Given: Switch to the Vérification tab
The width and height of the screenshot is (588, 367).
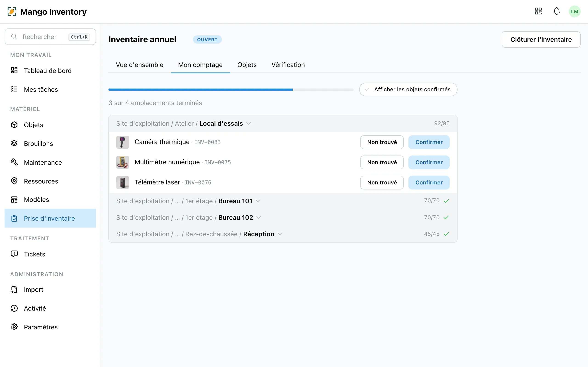Looking at the screenshot, I should click(288, 65).
